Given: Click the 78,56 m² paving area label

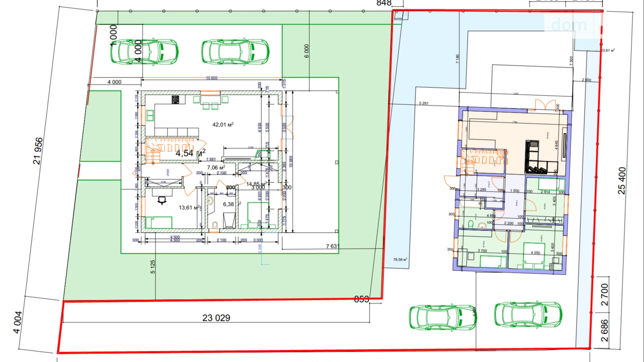Looking at the screenshot, I should [400, 260].
